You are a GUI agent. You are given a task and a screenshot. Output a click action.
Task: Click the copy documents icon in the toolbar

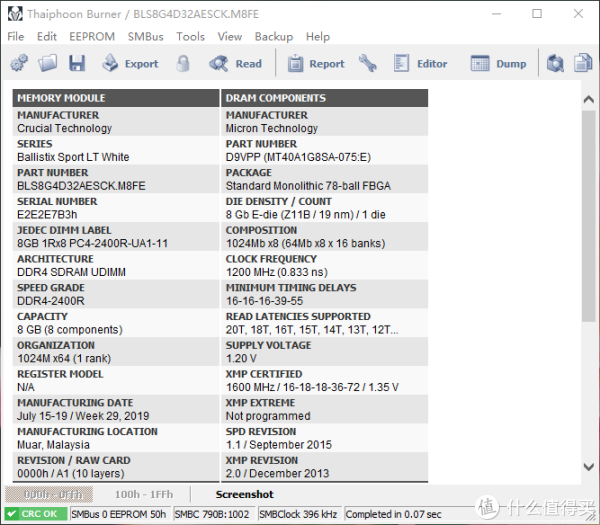(583, 63)
